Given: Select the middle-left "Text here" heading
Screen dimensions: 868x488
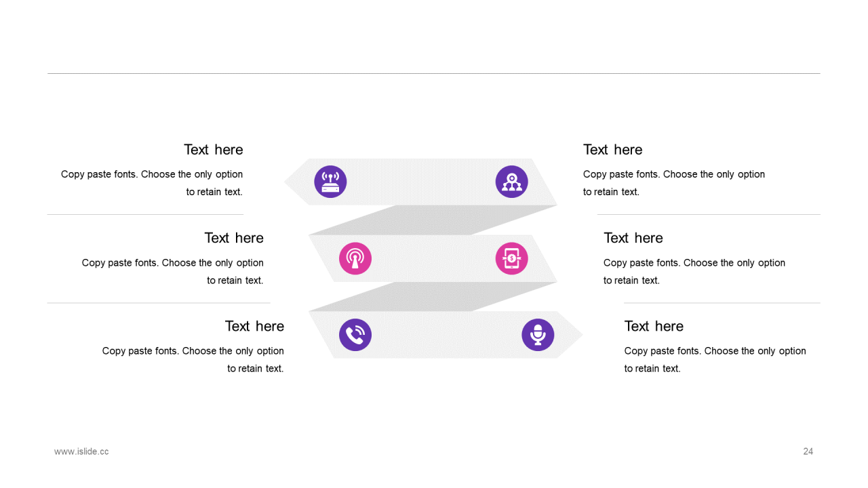Looking at the screenshot, I should (x=234, y=238).
